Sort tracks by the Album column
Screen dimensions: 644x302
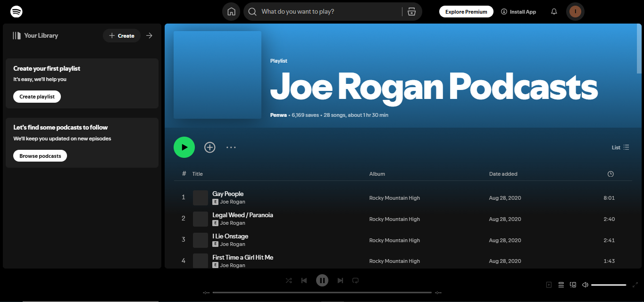click(377, 174)
